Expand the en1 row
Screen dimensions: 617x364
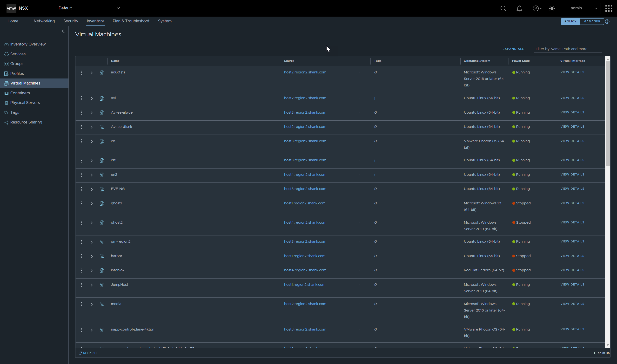pos(92,161)
